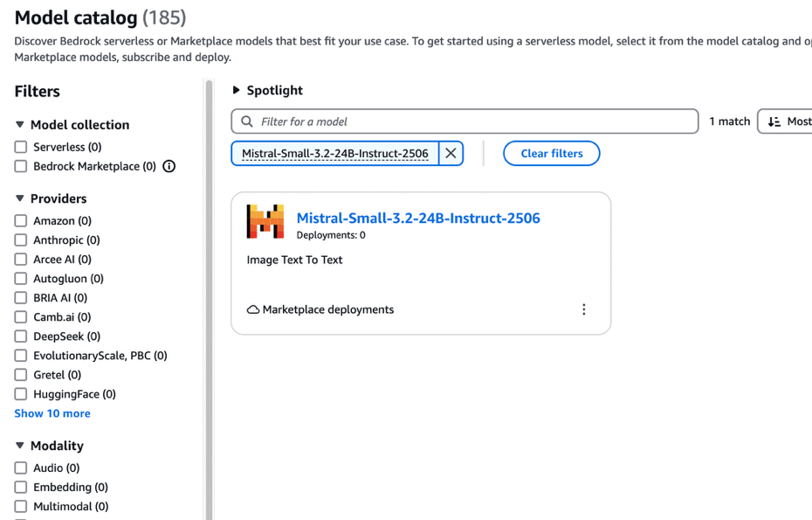Image resolution: width=812 pixels, height=520 pixels.
Task: Click the search magnifier icon in filter box
Action: 247,121
